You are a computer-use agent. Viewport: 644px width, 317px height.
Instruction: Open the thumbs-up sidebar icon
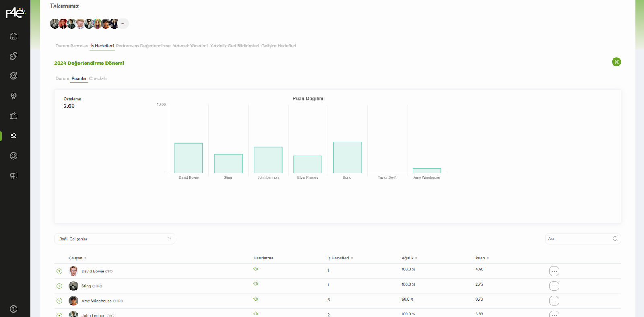tap(14, 116)
